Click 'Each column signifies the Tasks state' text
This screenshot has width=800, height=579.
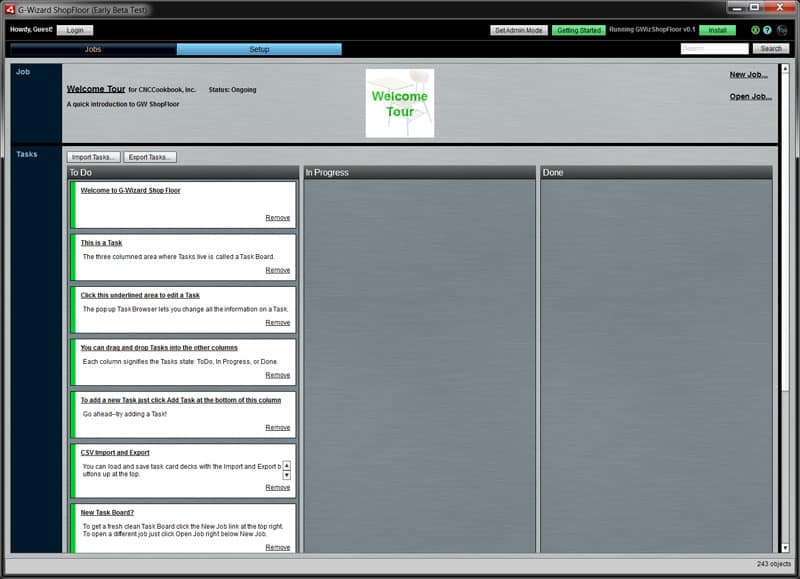coord(181,362)
